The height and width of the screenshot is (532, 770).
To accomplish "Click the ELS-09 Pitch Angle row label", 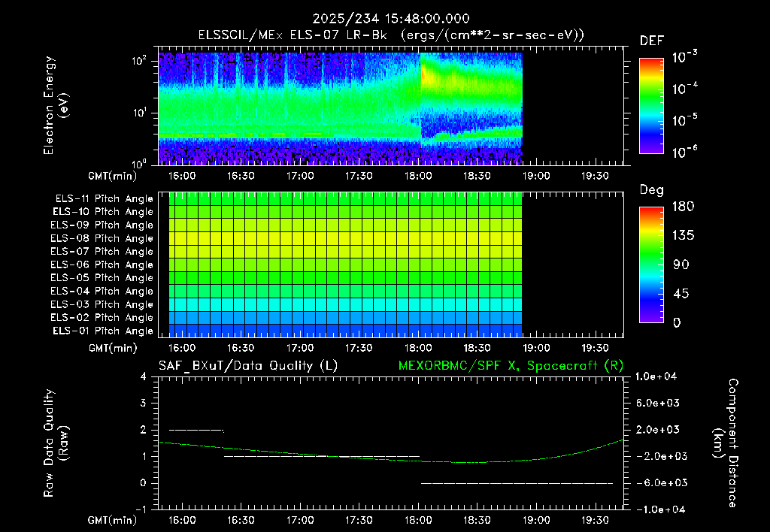I will (102, 225).
